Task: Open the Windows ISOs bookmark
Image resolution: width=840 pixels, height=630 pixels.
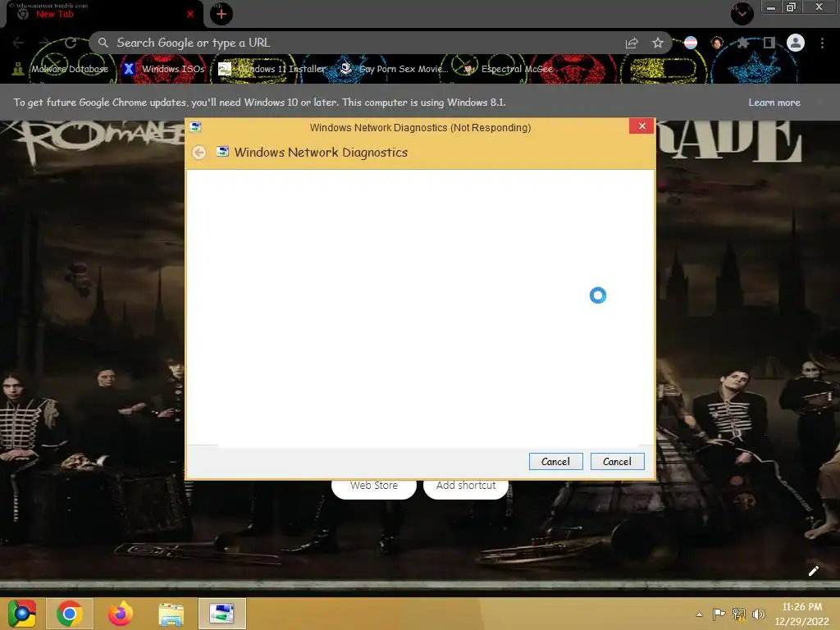Action: pos(163,69)
